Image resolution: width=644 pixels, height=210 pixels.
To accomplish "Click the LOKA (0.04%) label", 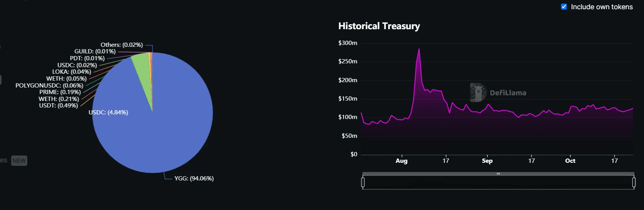I will click(72, 72).
